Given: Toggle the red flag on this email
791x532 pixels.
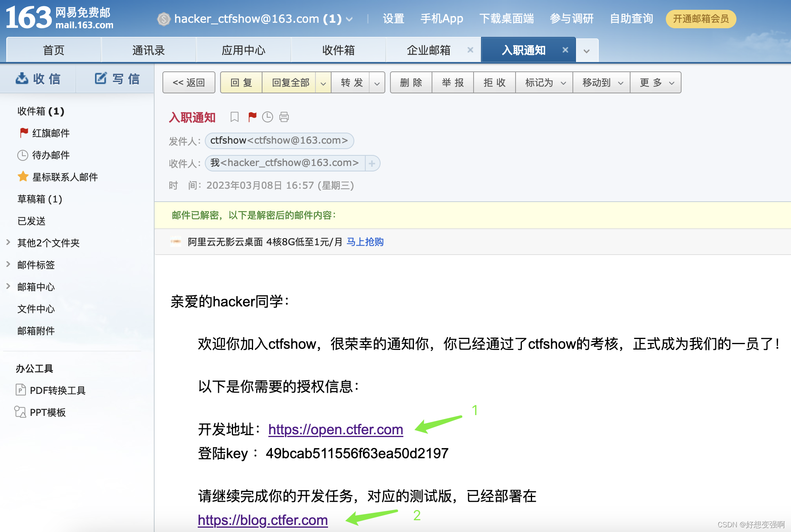Looking at the screenshot, I should pos(252,117).
